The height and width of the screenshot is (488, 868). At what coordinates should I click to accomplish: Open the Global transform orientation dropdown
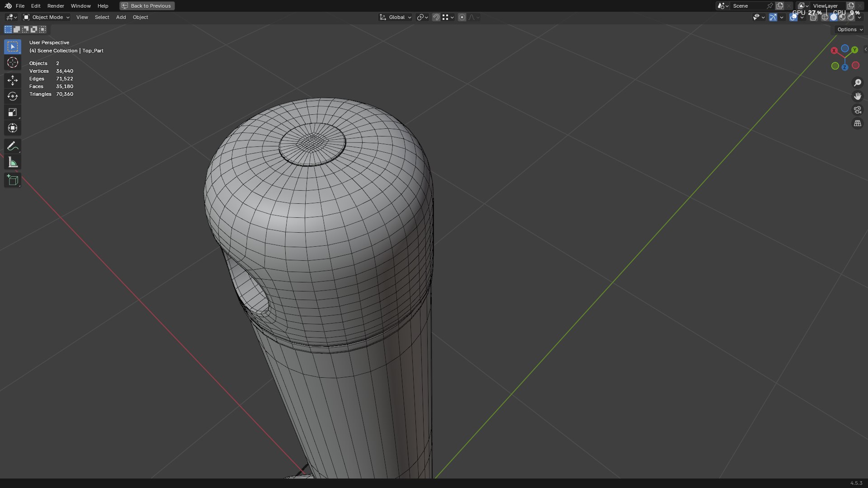tap(395, 17)
